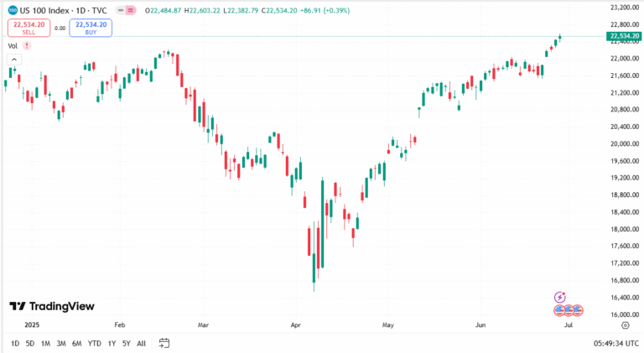Switch to the 5Y time range

[126, 343]
